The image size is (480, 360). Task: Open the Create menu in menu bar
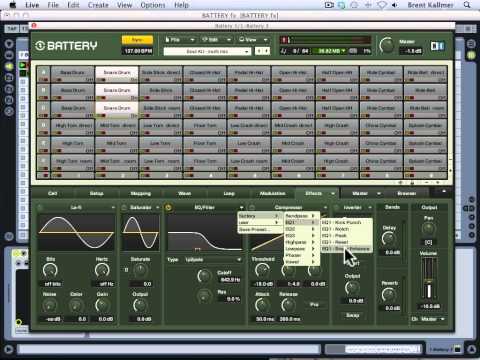[98, 5]
